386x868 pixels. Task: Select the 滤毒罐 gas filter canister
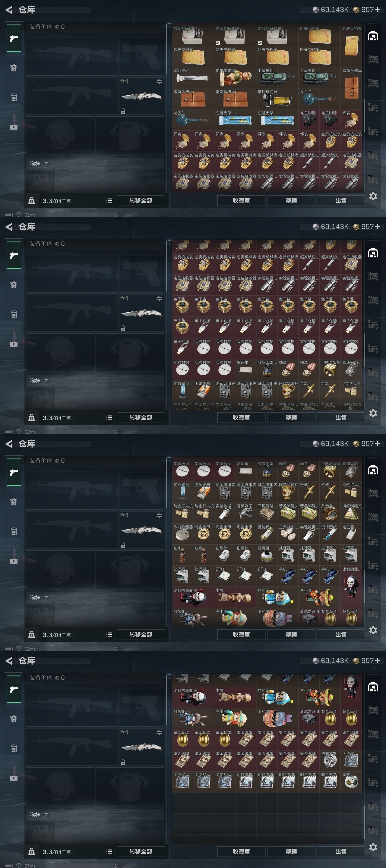[267, 555]
